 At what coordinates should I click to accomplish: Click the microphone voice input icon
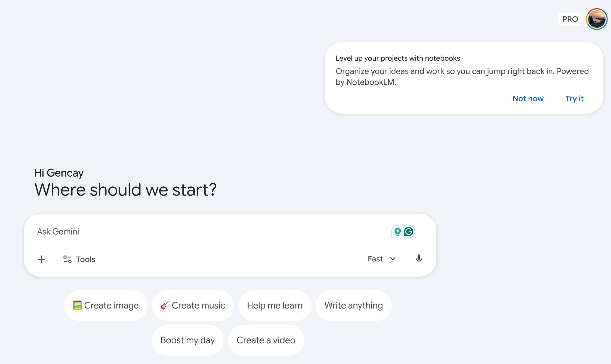(x=419, y=258)
